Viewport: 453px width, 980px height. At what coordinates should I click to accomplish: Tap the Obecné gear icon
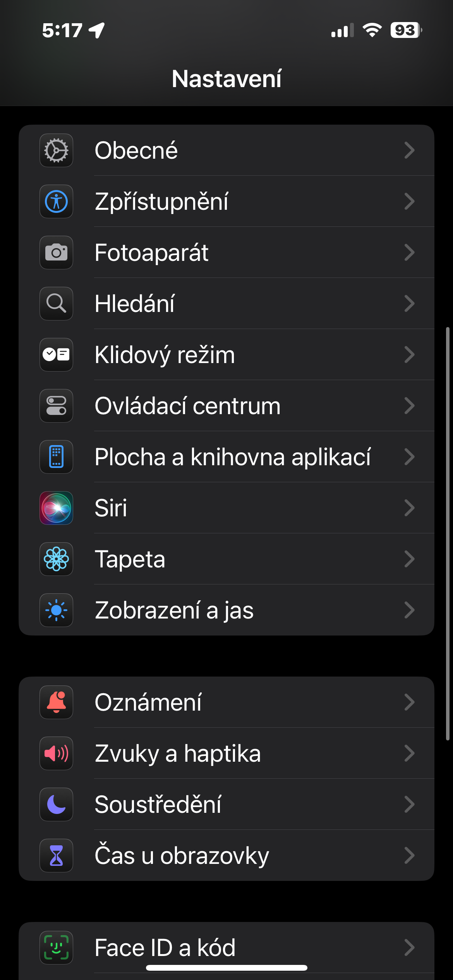[56, 150]
